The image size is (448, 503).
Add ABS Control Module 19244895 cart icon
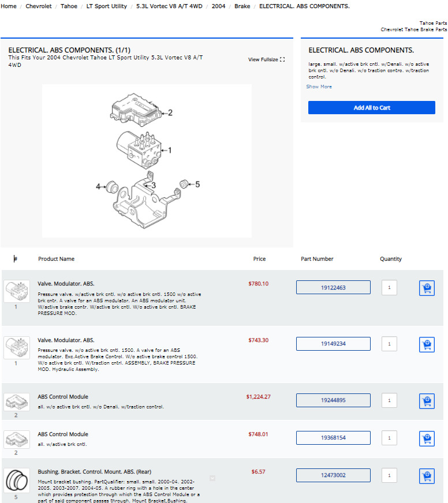pos(427,401)
